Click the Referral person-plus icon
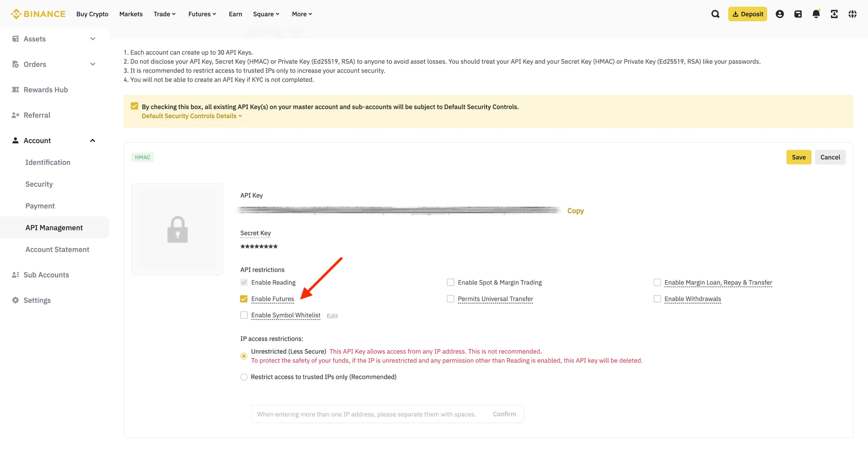Screen dimensions: 868x450 [16, 115]
